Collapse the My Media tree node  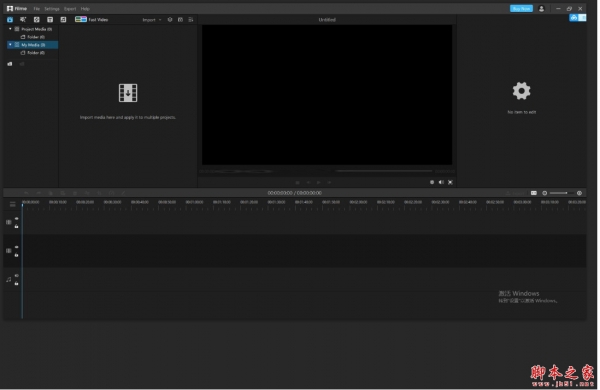point(10,45)
